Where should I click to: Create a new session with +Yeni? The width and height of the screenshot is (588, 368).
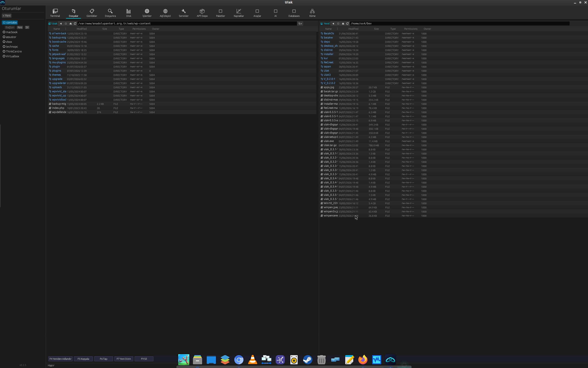click(7, 16)
